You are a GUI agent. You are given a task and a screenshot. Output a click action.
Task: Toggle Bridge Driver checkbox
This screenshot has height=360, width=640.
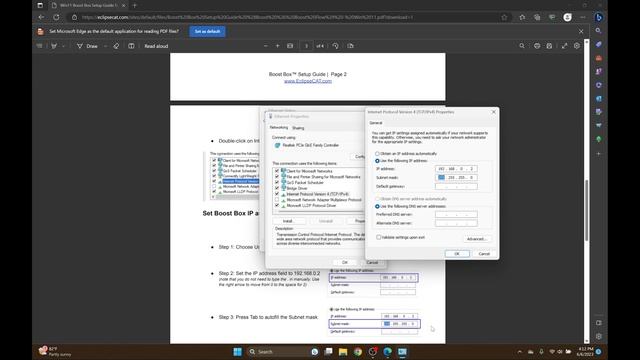[277, 188]
